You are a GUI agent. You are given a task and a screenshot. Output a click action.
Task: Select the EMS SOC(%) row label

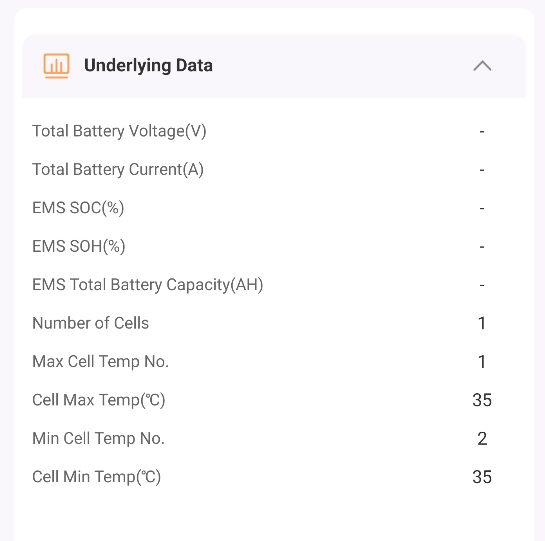click(x=78, y=208)
